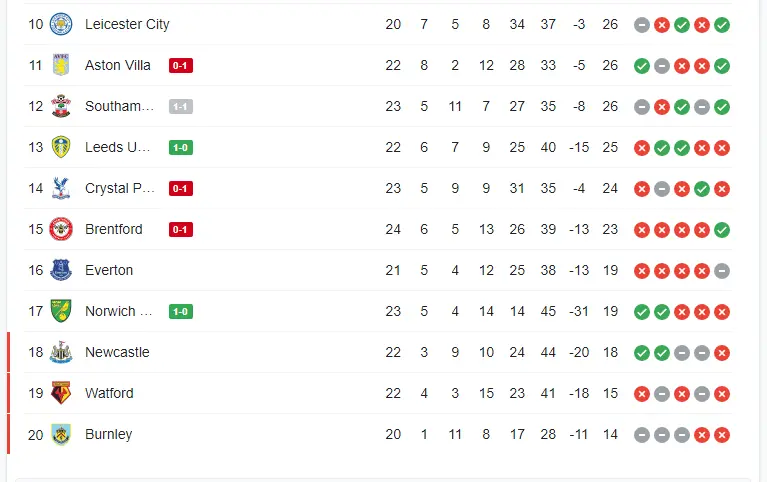Open the Norwich City canary crest

point(61,311)
